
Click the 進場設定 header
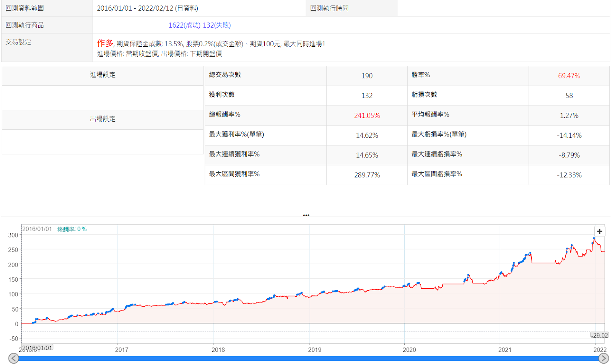tap(103, 75)
